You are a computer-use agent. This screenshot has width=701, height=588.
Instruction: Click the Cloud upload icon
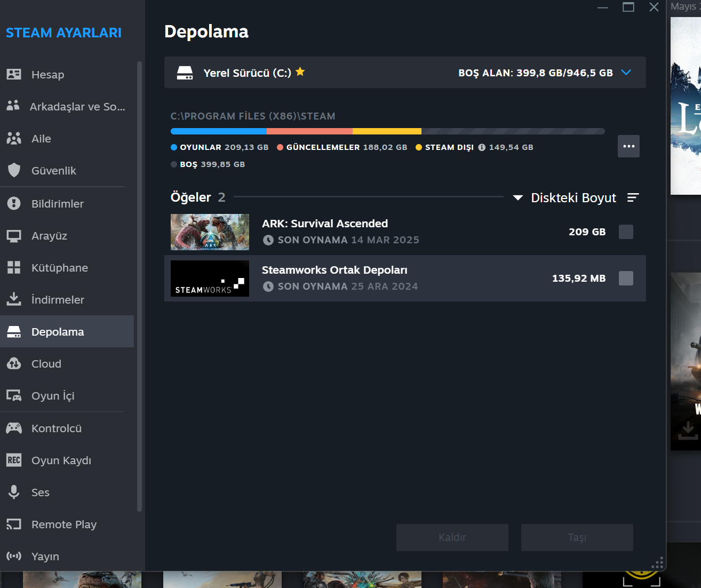(14, 363)
